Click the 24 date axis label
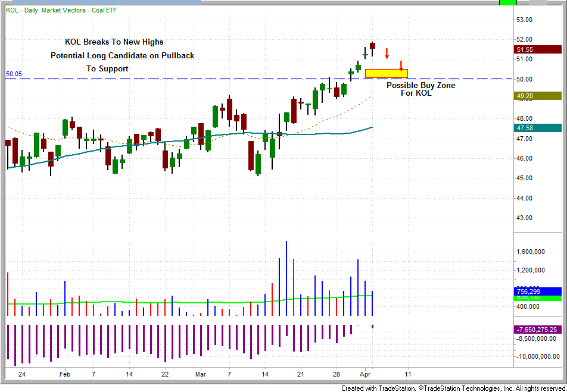The height and width of the screenshot is (392, 567). point(21,374)
